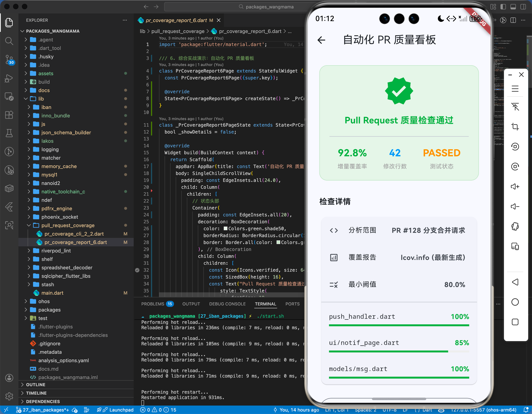Rotate the emulator screen counterclockwise
This screenshot has height=414, width=532.
[x=515, y=147]
